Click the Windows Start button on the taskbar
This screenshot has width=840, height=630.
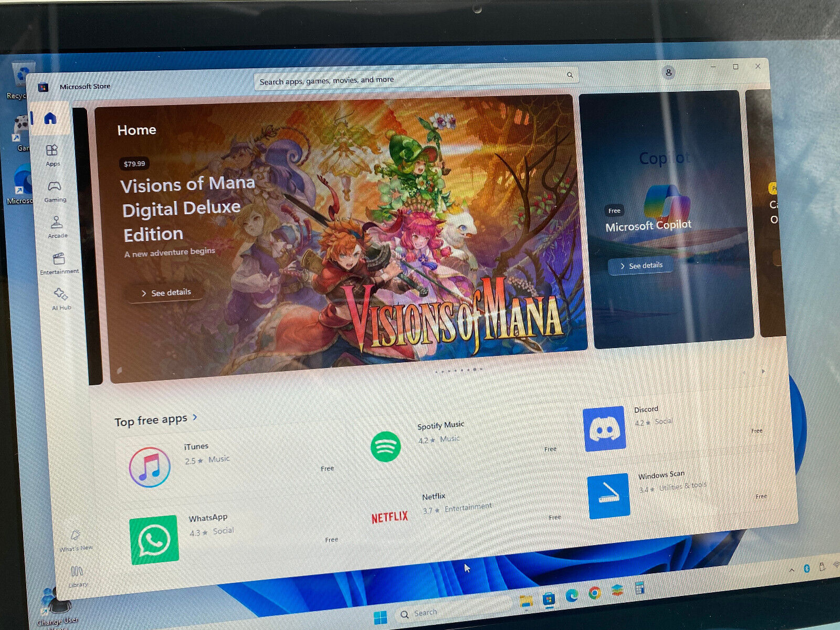pos(380,617)
